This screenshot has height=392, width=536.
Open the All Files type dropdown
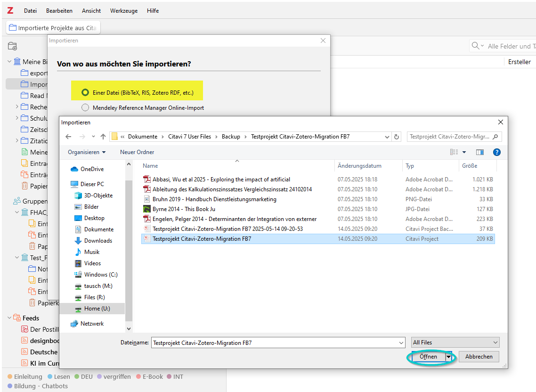tap(455, 343)
